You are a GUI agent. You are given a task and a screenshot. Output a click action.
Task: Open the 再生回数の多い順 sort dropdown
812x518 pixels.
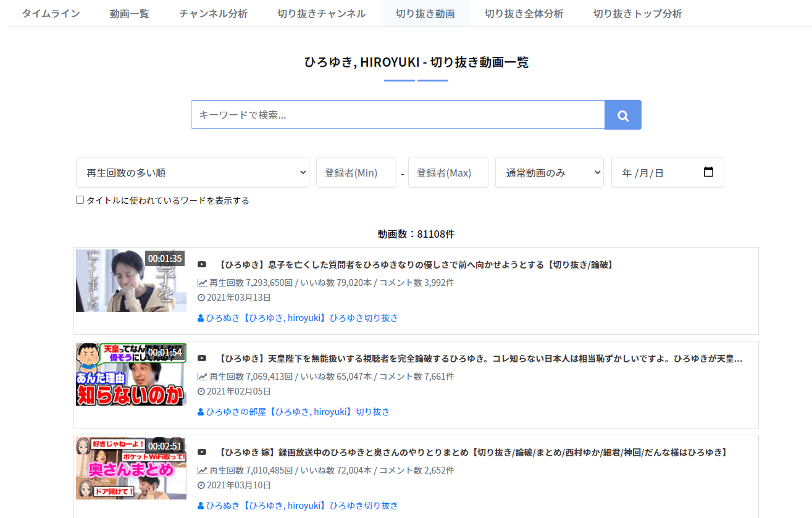193,172
